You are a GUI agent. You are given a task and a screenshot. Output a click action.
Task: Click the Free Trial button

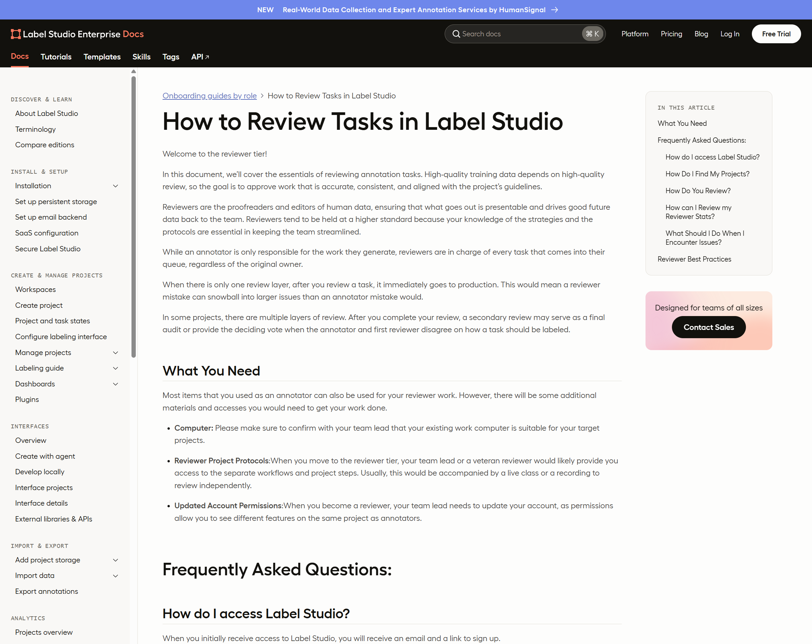point(776,34)
